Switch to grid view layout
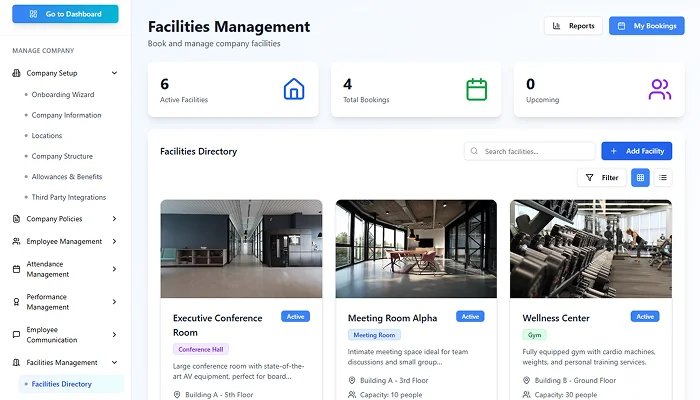Screen dimensions: 700x400 point(640,177)
